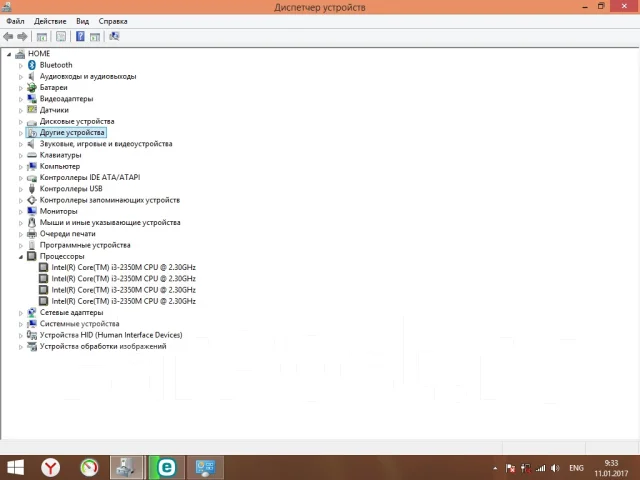
Task: Open the Файл menu
Action: [x=15, y=21]
